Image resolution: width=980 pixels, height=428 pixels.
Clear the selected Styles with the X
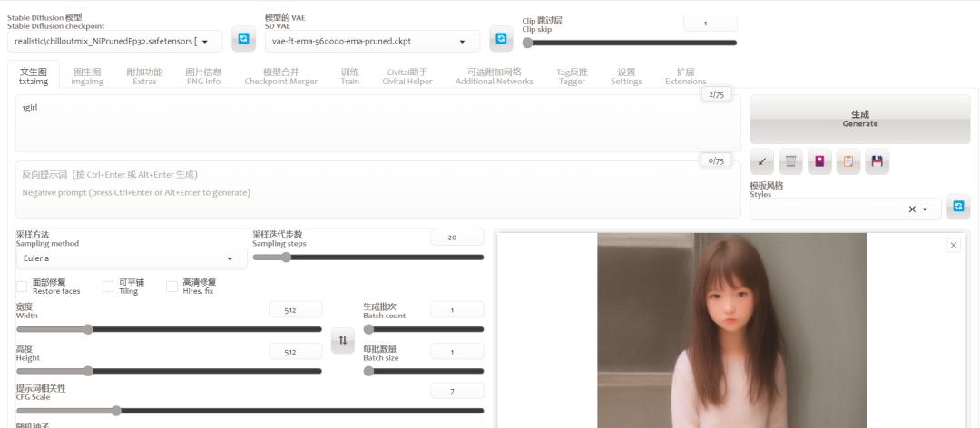(912, 209)
